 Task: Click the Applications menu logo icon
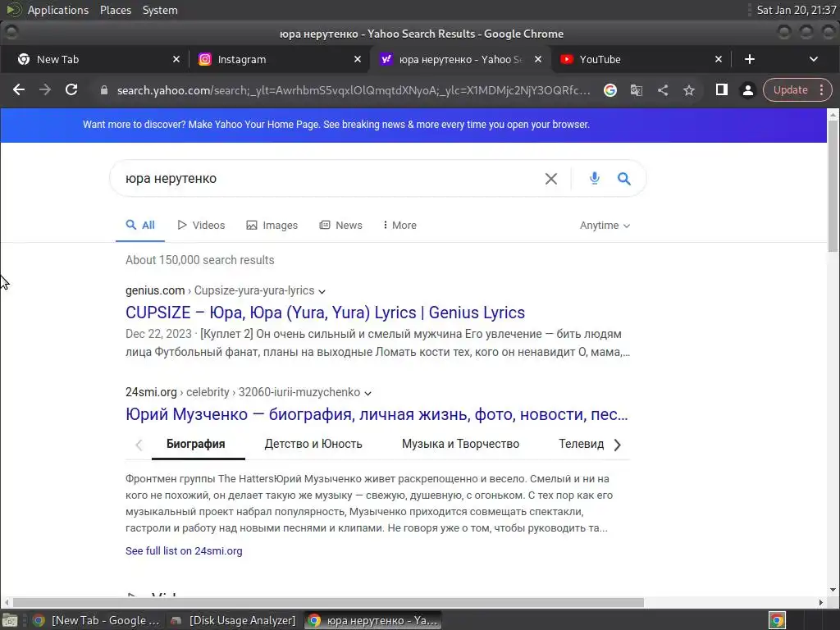pos(13,10)
